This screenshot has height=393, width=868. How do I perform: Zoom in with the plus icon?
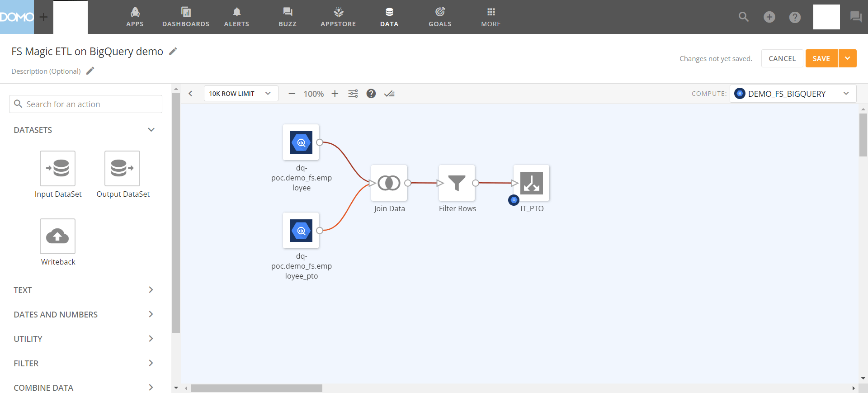click(335, 94)
